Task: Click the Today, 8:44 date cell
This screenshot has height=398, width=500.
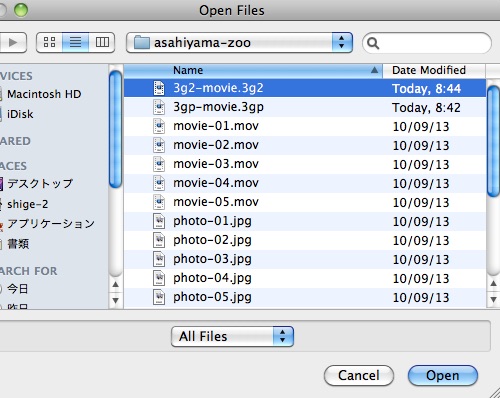Action: coord(427,89)
